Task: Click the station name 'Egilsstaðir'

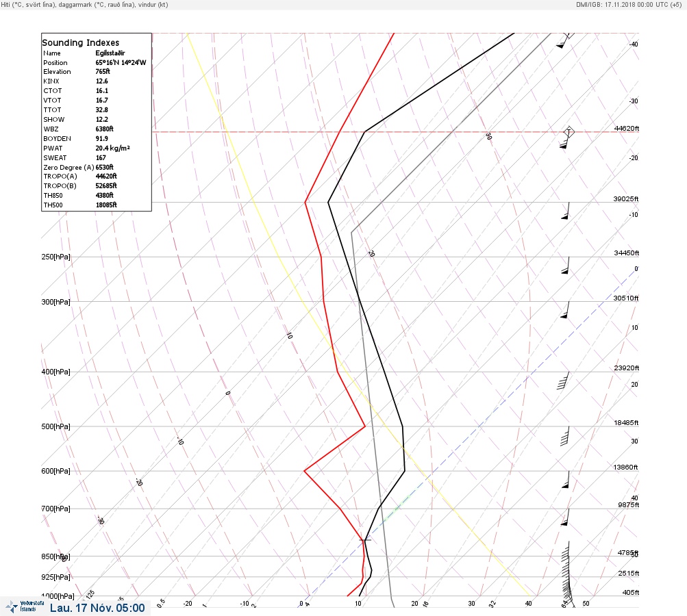Action: [110, 53]
